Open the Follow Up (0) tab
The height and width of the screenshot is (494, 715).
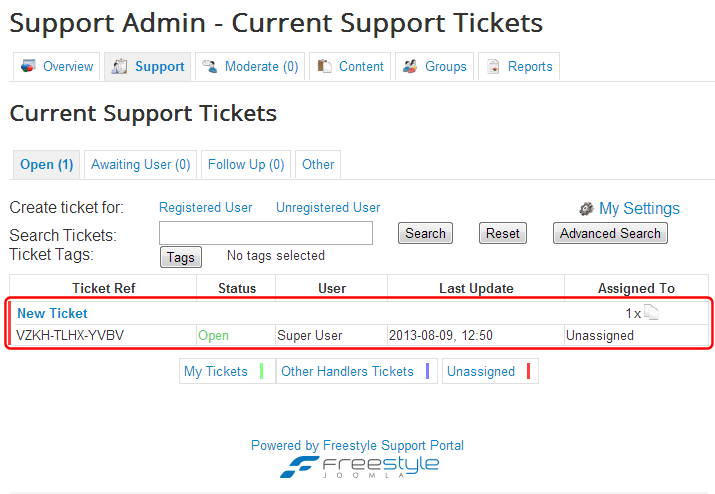tap(246, 164)
